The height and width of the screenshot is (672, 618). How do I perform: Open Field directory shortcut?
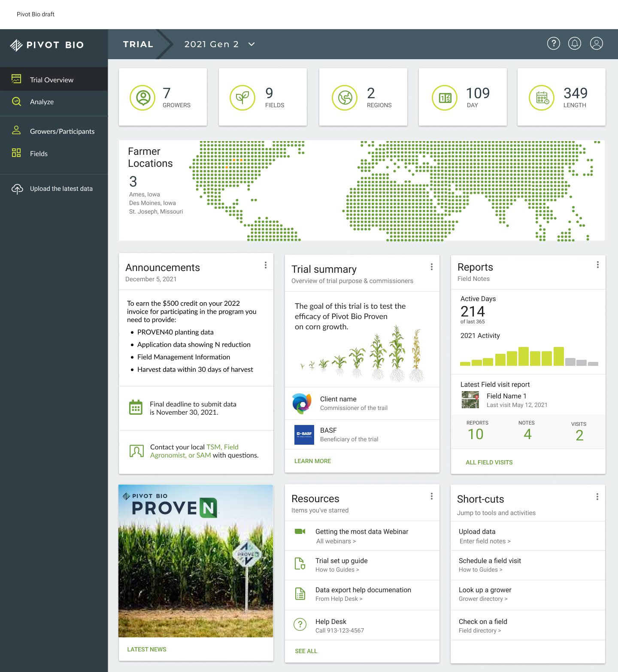tap(480, 630)
